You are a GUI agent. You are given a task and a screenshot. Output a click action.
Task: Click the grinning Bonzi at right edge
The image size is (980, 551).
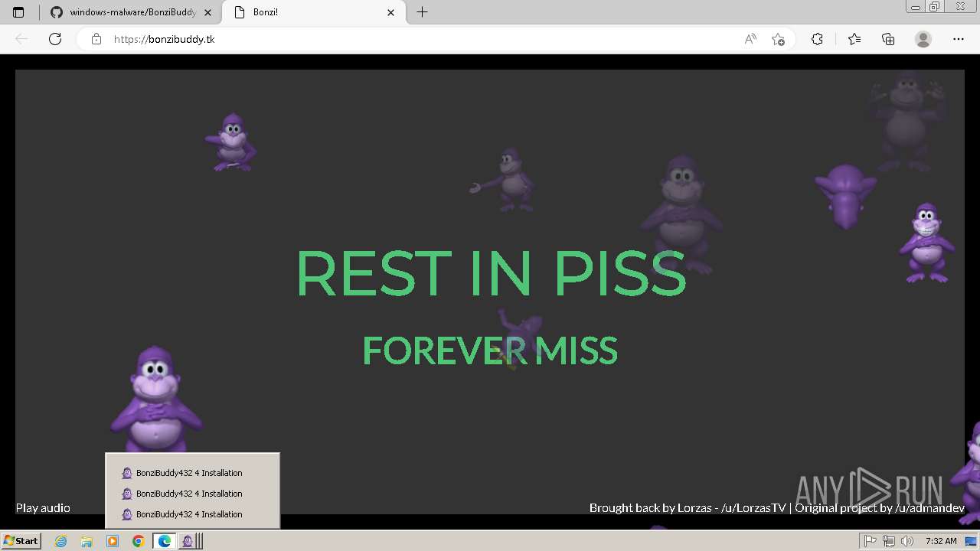pyautogui.click(x=926, y=243)
